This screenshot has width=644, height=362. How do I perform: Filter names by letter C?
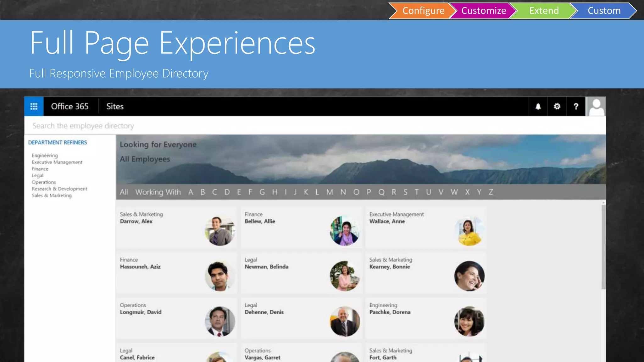point(214,192)
